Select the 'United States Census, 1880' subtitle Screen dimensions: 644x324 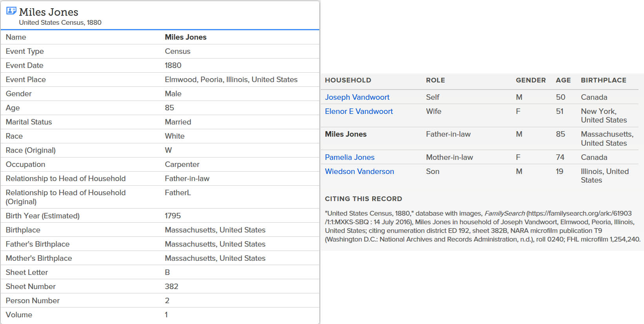point(60,22)
